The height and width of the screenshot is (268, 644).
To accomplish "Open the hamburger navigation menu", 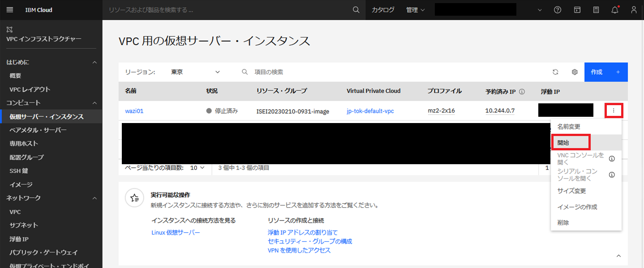I will (10, 10).
